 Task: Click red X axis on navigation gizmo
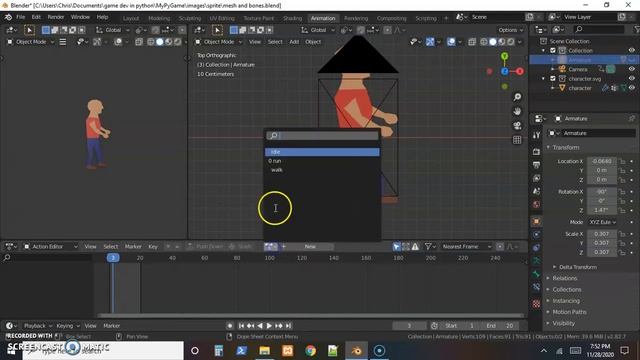click(x=520, y=71)
